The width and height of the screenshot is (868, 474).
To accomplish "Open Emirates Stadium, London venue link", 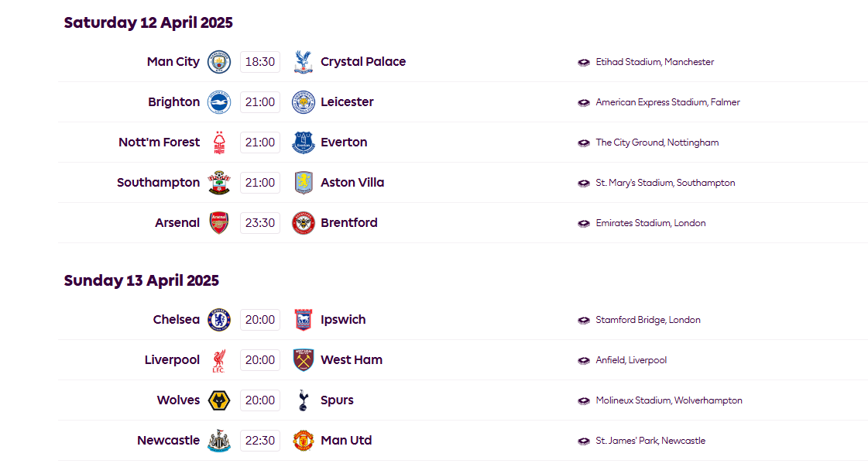I will (x=650, y=223).
